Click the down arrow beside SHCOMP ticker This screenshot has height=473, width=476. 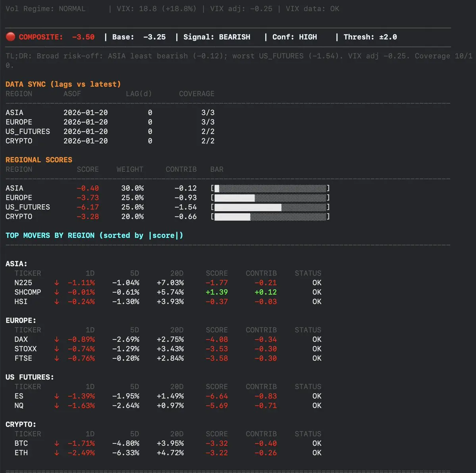(57, 292)
